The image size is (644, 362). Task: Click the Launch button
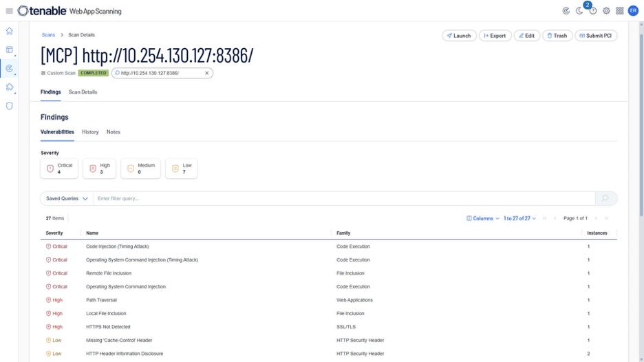click(x=459, y=36)
